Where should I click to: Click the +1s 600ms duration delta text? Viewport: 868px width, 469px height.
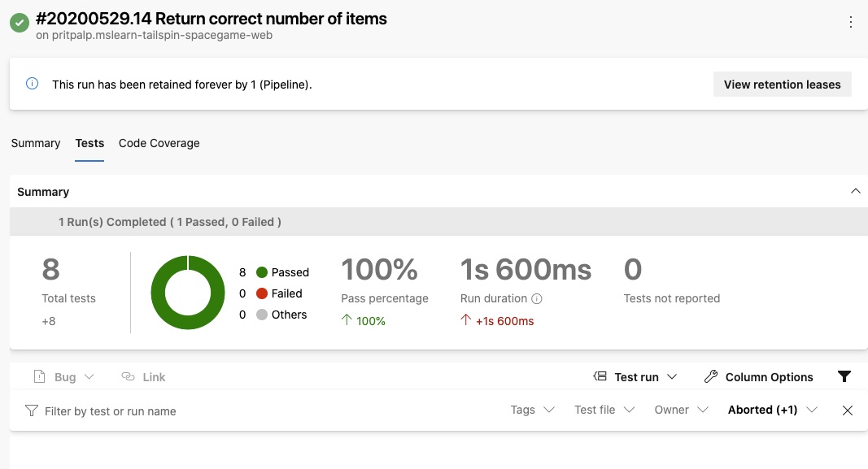point(505,321)
